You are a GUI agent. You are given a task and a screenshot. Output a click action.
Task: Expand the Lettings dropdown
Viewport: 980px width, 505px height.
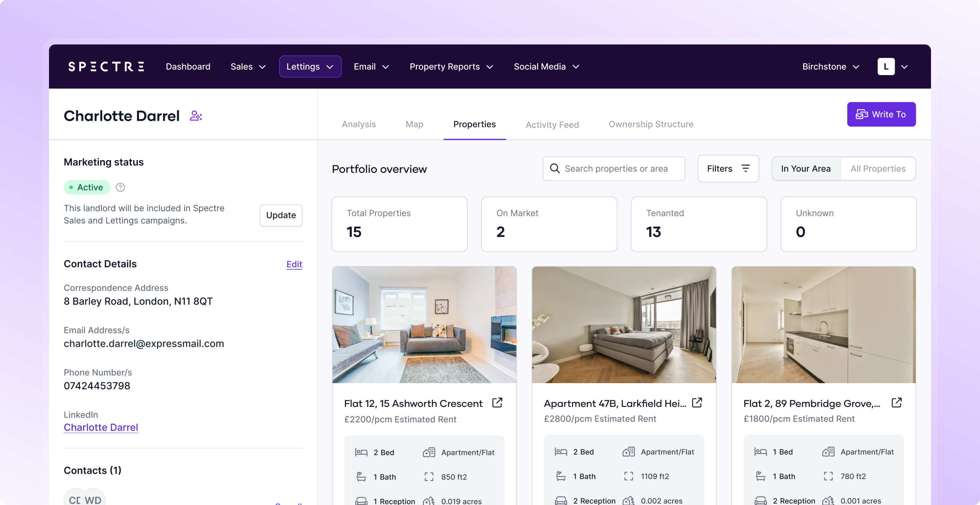310,67
